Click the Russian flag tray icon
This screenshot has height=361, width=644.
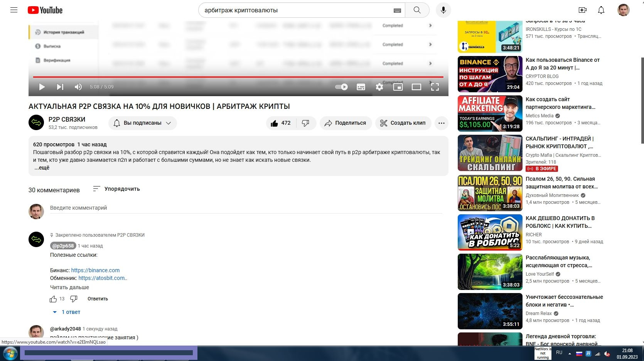click(x=579, y=353)
